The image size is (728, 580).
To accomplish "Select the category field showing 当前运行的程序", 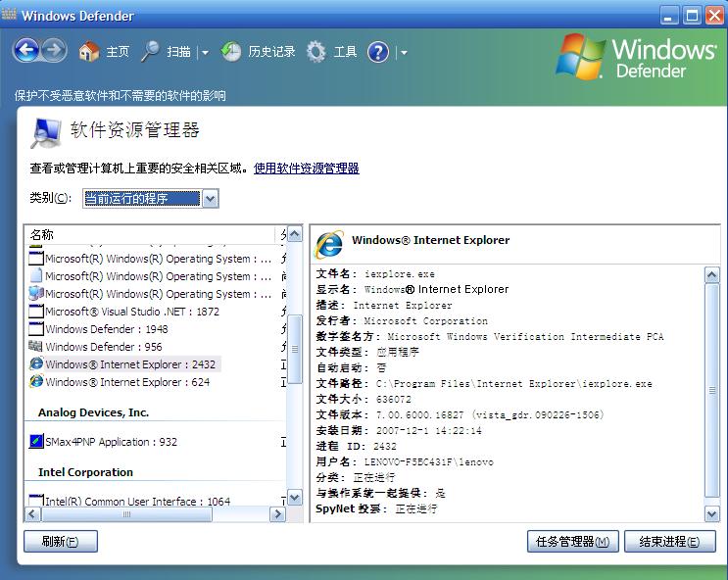I will click(x=142, y=199).
